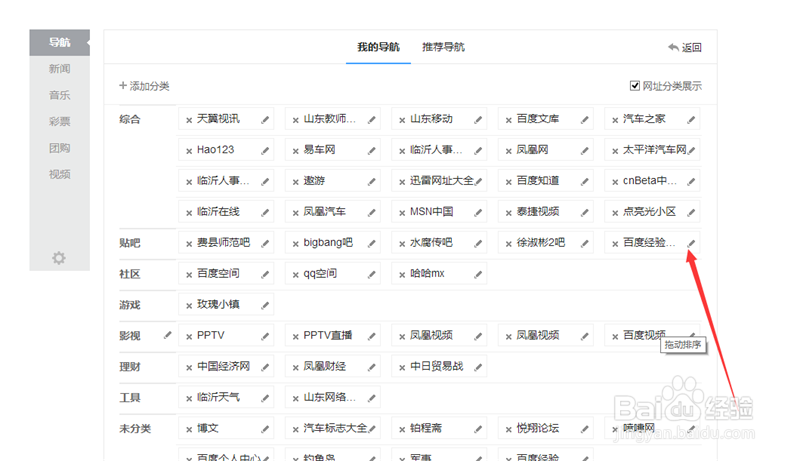The width and height of the screenshot is (800, 461).
Task: Remove the 博文 bookmark with its x
Action: coord(189,430)
